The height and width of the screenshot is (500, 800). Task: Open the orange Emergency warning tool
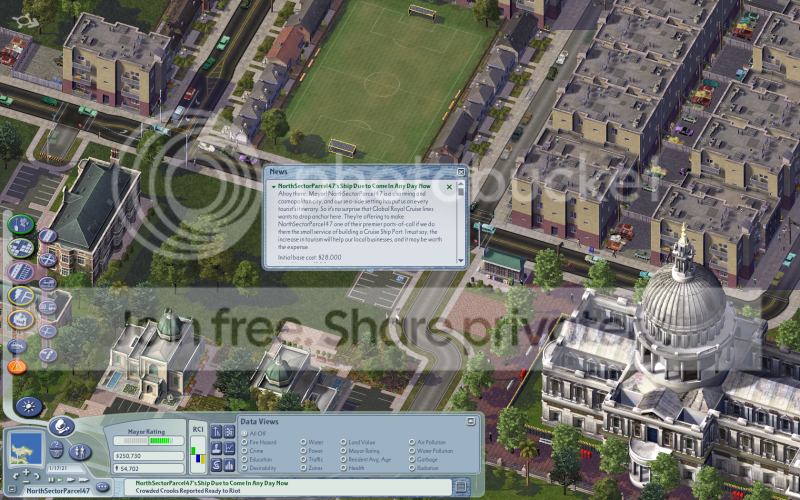point(16,366)
